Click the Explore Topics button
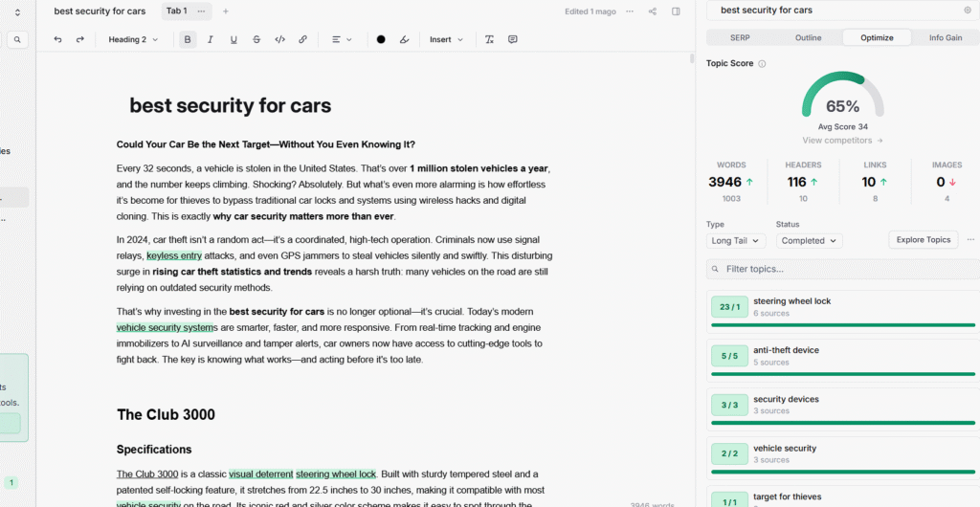This screenshot has width=980, height=507. [923, 240]
